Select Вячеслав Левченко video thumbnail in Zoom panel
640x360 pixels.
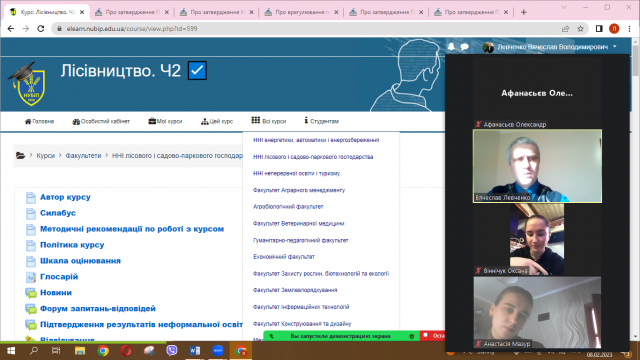pos(537,166)
